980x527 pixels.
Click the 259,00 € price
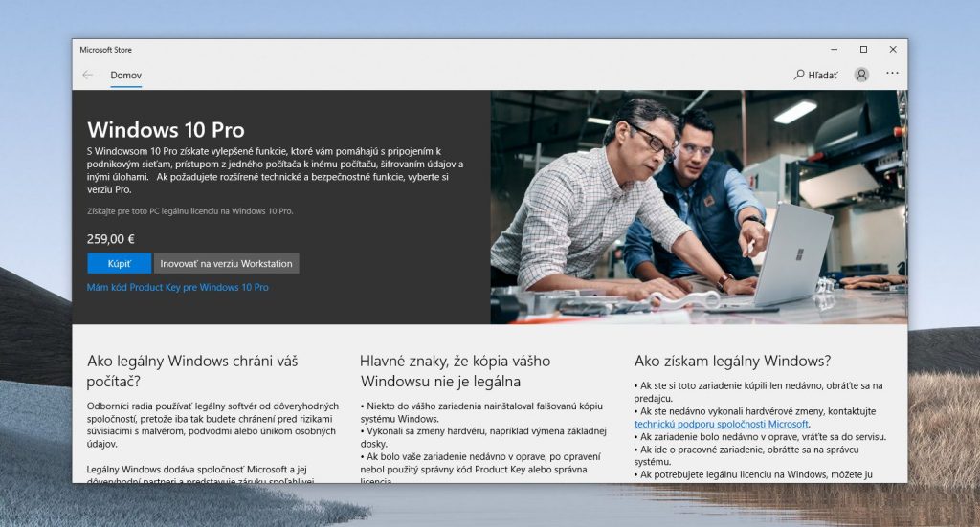click(111, 239)
